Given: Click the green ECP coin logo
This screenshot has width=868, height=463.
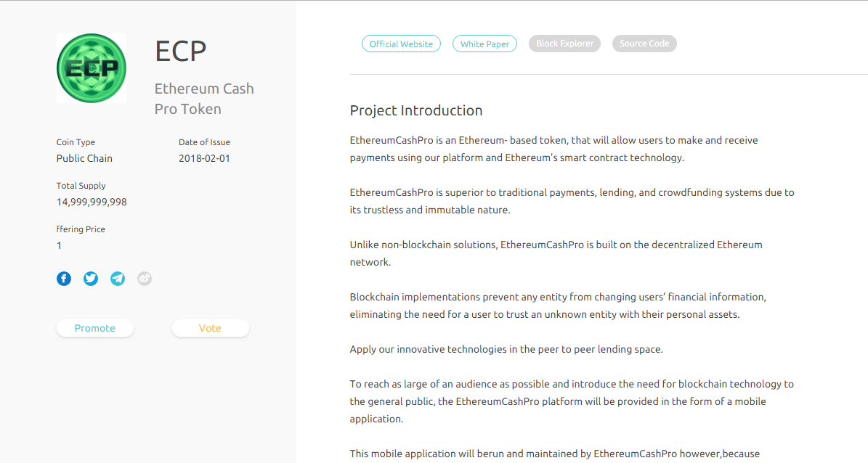Looking at the screenshot, I should click(x=92, y=68).
